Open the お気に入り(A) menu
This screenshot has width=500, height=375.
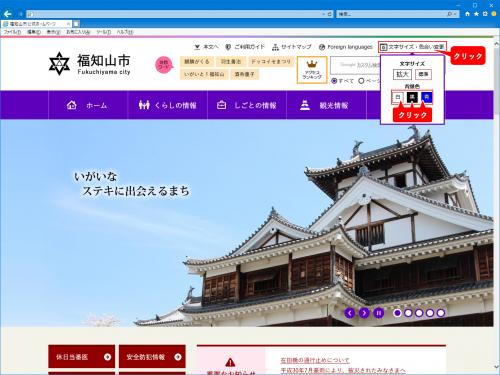[78, 32]
